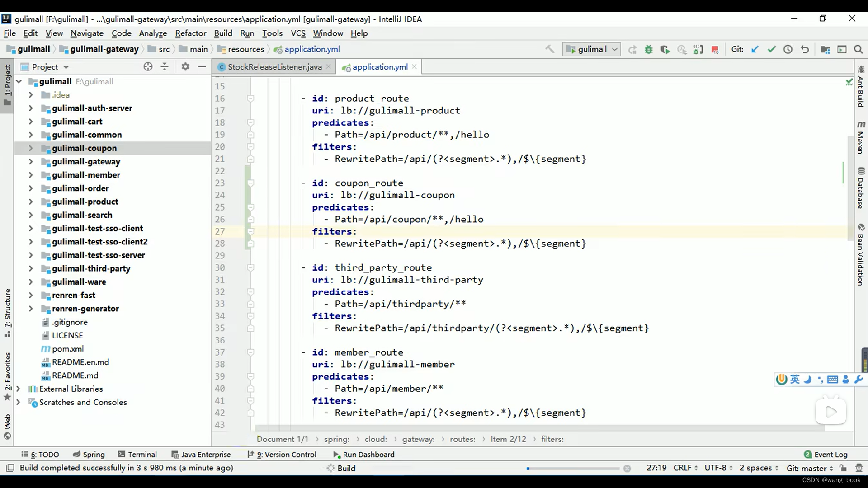Switch to the application.yml editor tab

(x=380, y=67)
